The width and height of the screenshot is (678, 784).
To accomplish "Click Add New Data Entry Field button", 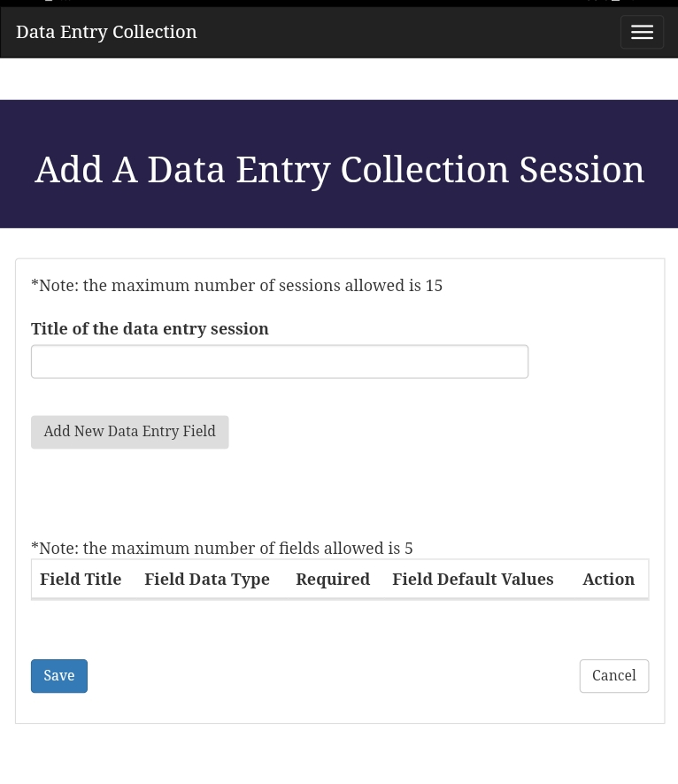I will [129, 432].
